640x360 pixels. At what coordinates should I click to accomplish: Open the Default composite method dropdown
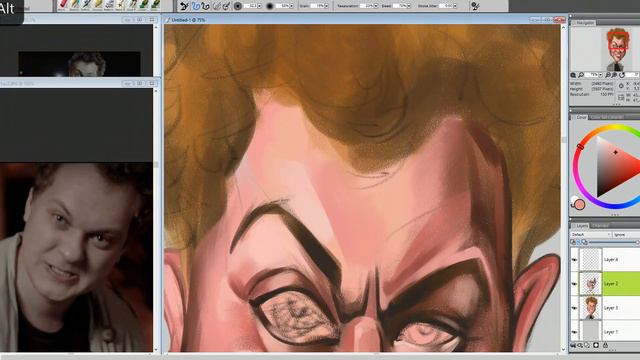(x=590, y=235)
